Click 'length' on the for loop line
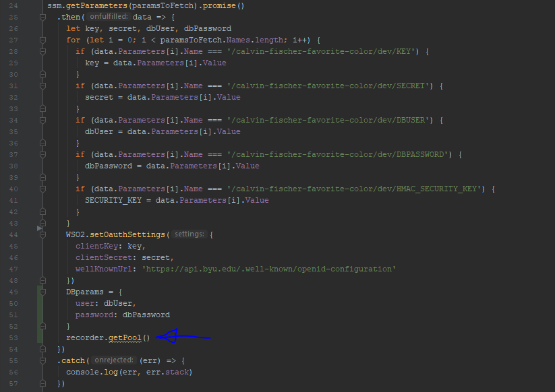The height and width of the screenshot is (392, 555). (269, 40)
